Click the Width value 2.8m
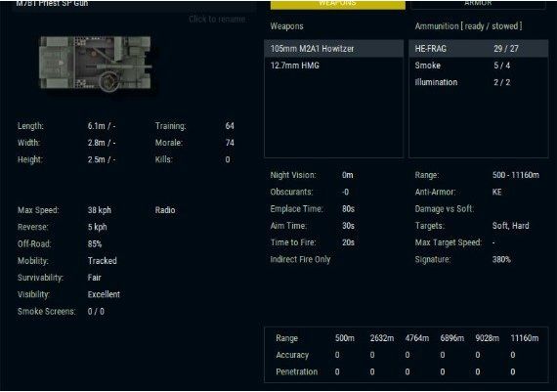Viewport: 557px width, 392px height. tap(102, 143)
